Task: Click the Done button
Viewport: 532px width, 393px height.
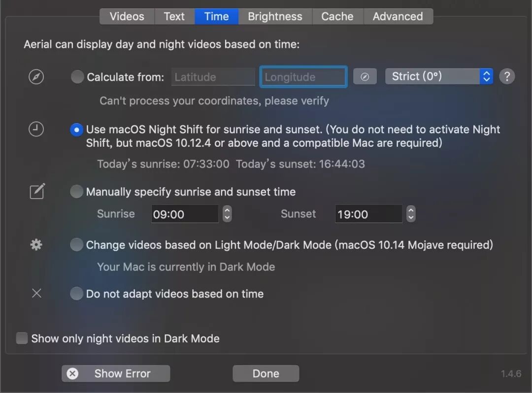Action: pyautogui.click(x=266, y=373)
